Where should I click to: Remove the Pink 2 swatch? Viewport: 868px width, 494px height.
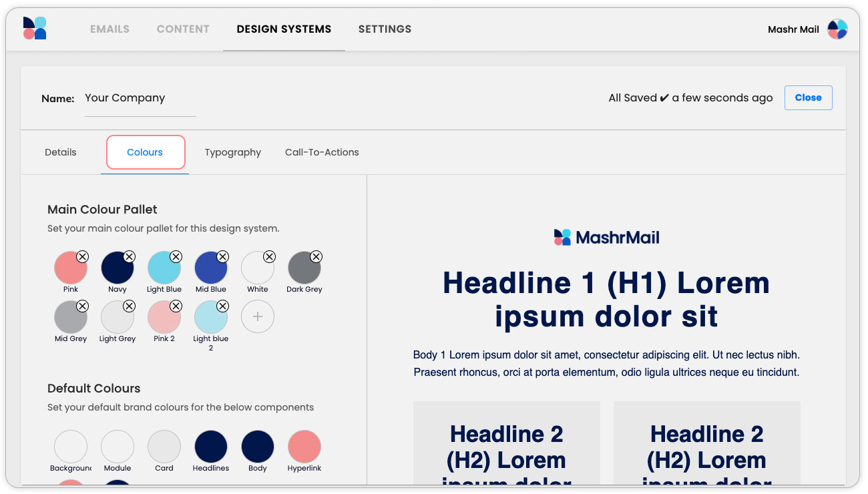[x=176, y=306]
